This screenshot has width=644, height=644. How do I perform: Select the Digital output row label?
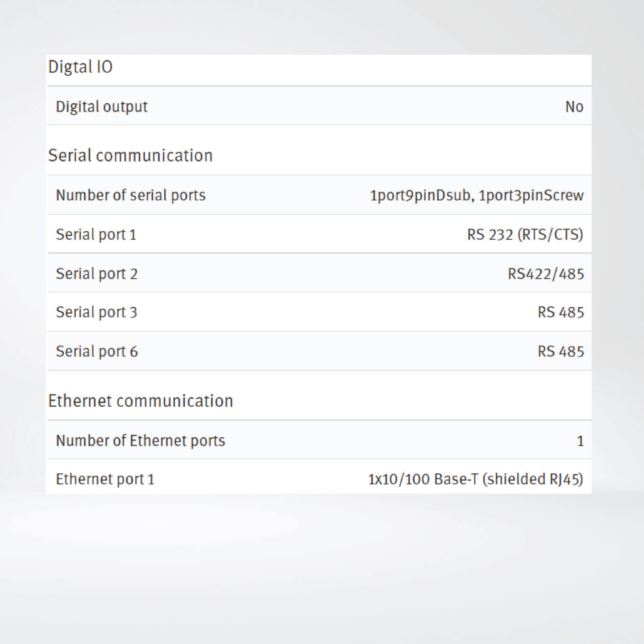[102, 107]
